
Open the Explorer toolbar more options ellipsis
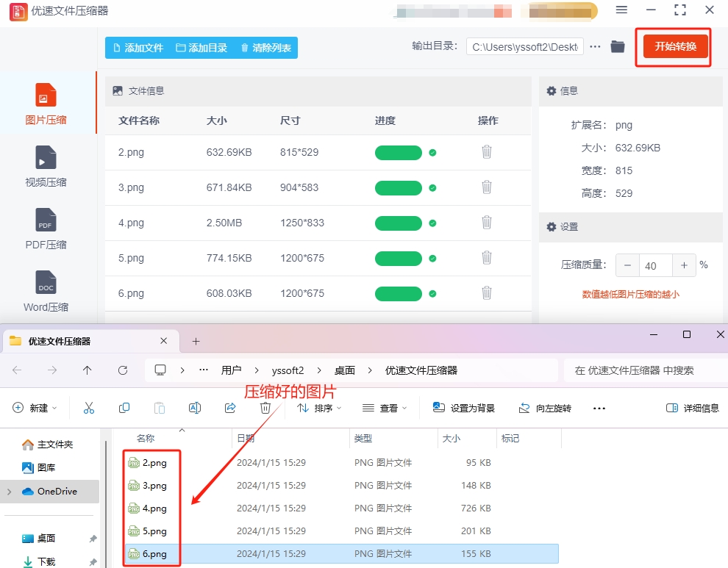pos(599,409)
